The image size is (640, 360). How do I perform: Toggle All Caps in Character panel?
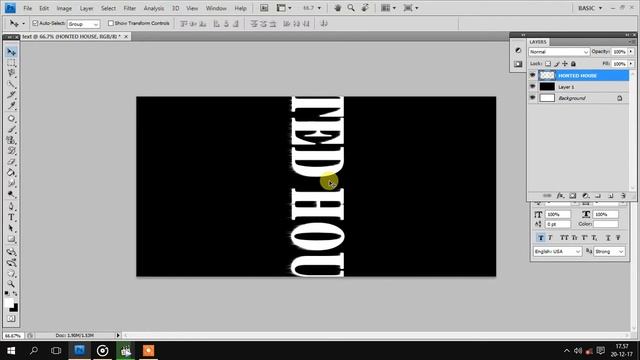(564, 238)
